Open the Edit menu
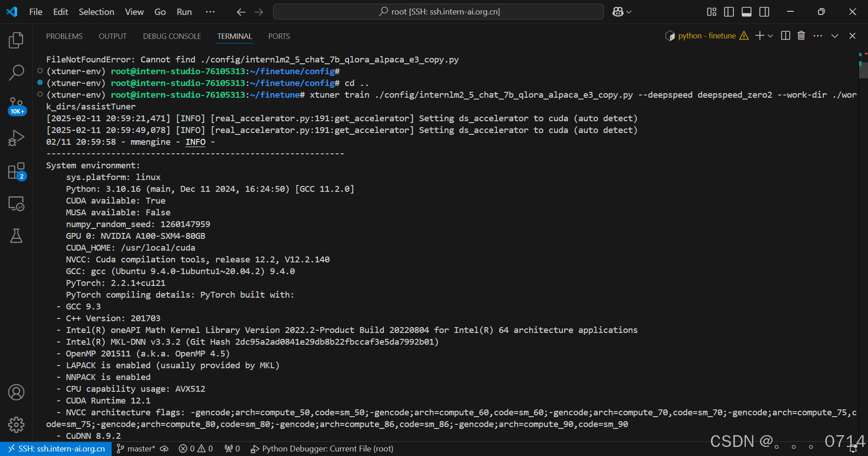 61,12
